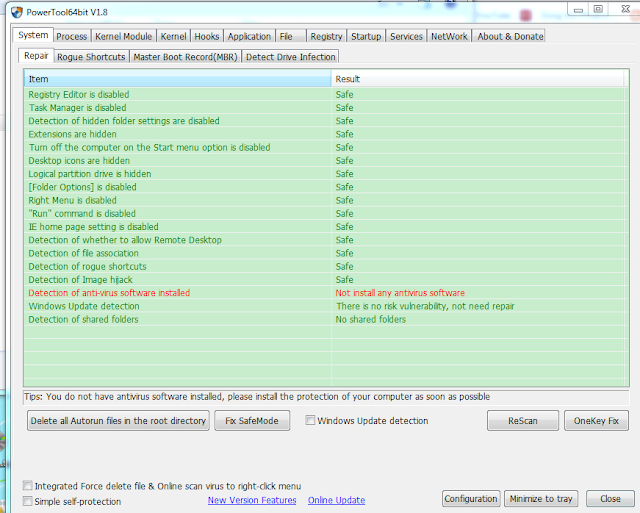The width and height of the screenshot is (640, 513).
Task: Select 'Detection of anti-virus software installed' row
Action: coord(324,293)
